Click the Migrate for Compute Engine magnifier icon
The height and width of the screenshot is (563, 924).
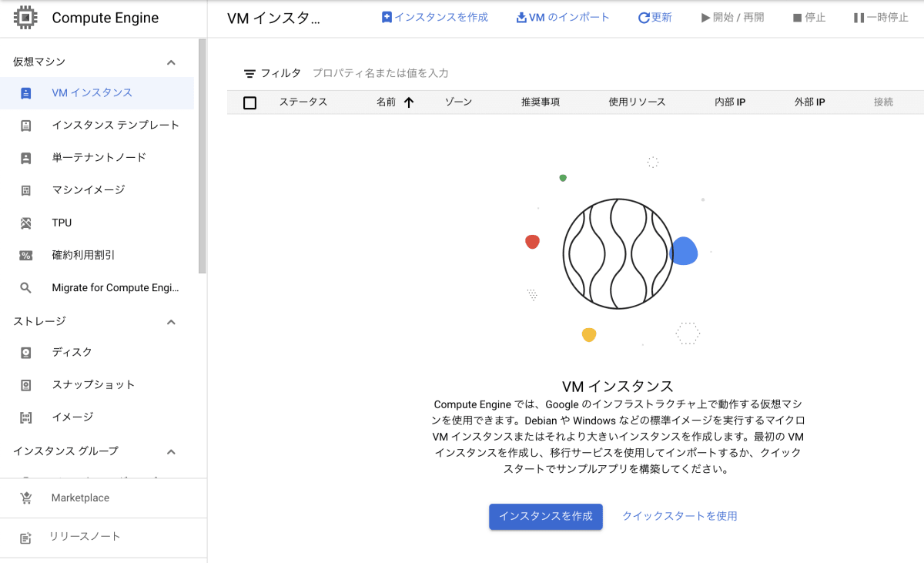pyautogui.click(x=25, y=288)
